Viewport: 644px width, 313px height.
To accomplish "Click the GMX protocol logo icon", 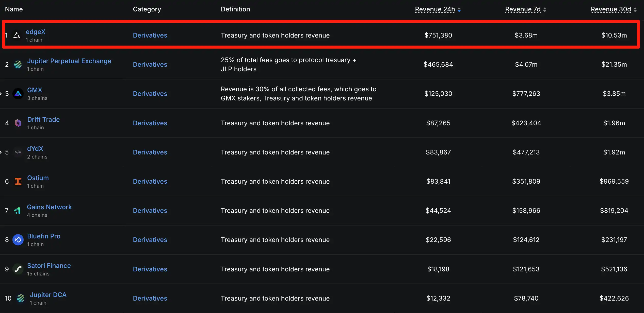I will (18, 94).
